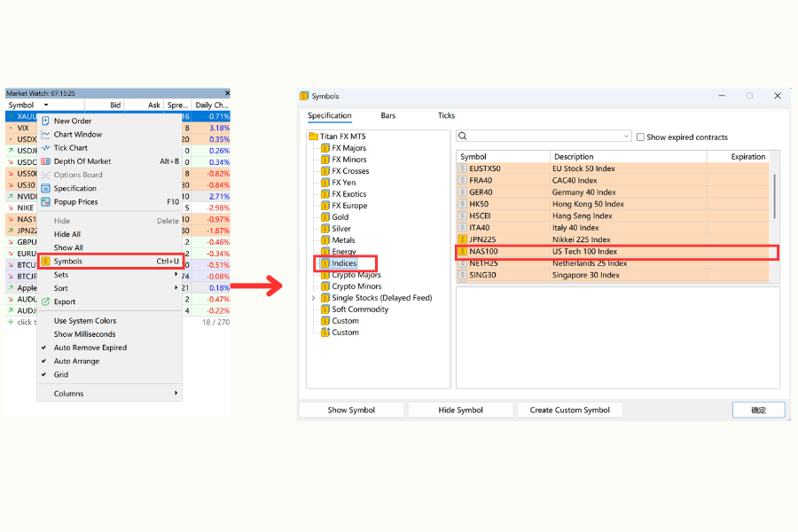The width and height of the screenshot is (798, 532).
Task: Click the Tick Chart icon
Action: click(45, 148)
